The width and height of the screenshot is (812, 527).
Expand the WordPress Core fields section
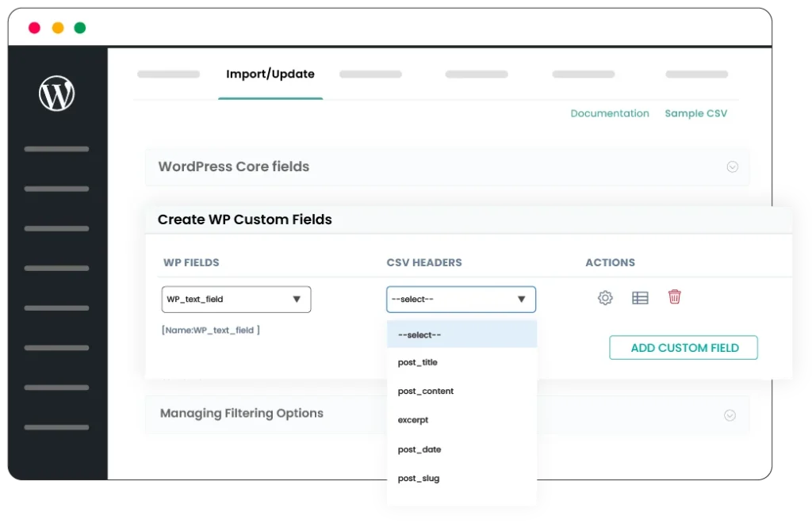click(x=732, y=166)
